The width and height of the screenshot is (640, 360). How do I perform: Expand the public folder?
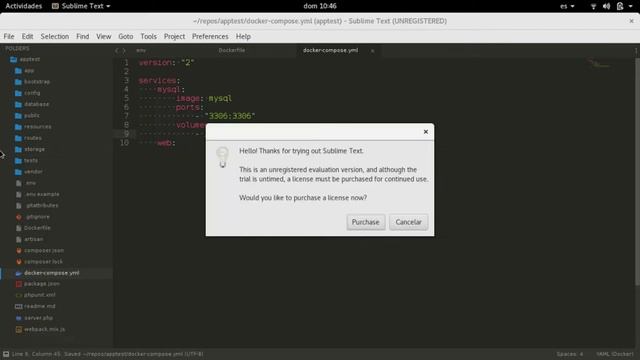27,116
